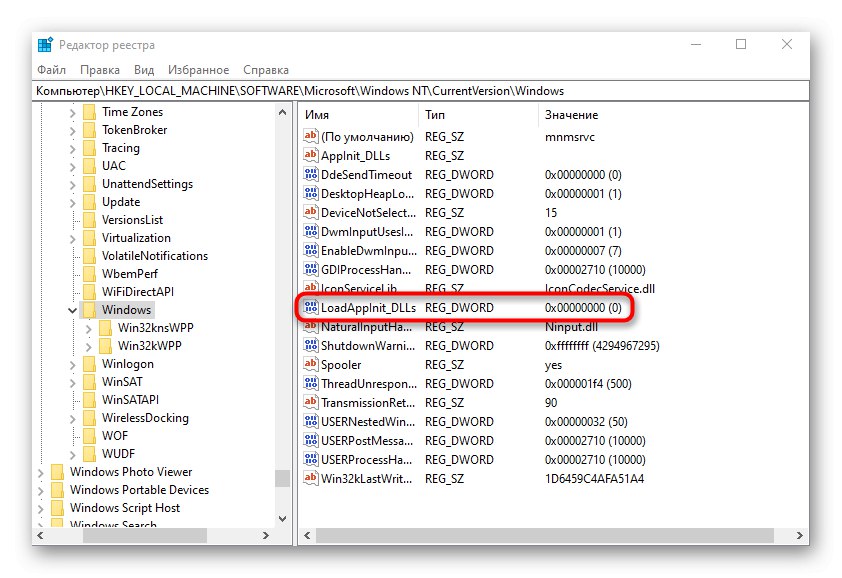Open the Правка menu
This screenshot has width=842, height=578.
point(100,70)
